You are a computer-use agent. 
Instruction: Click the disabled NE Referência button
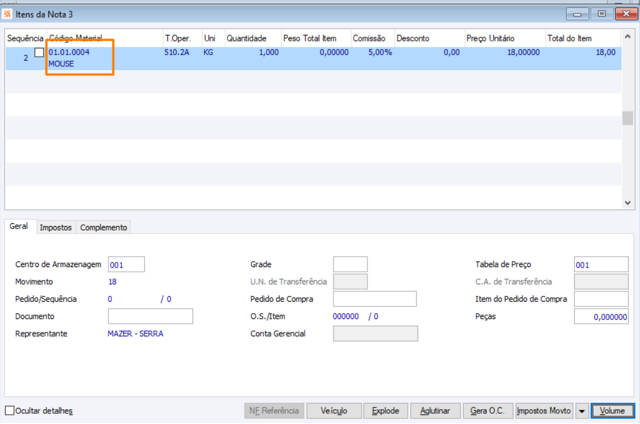click(x=274, y=411)
